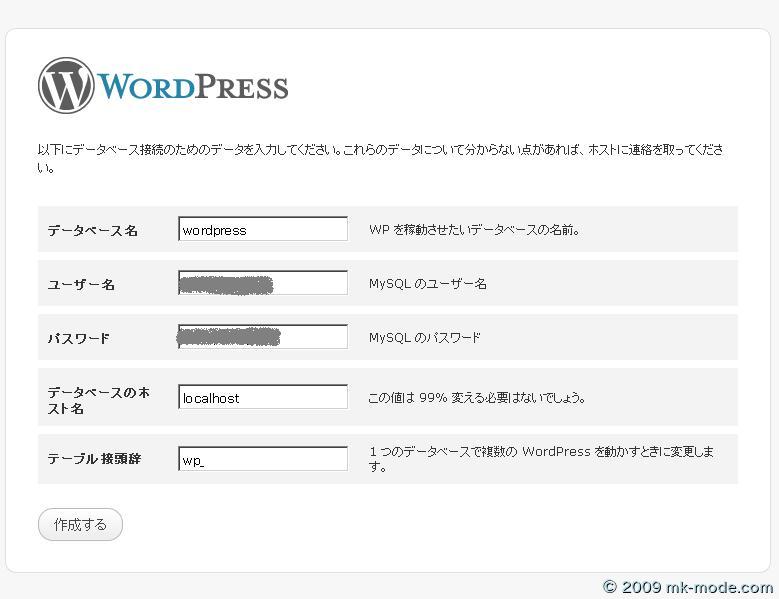779x599 pixels.
Task: Select the host name field containing 'localhost'
Action: coord(262,398)
